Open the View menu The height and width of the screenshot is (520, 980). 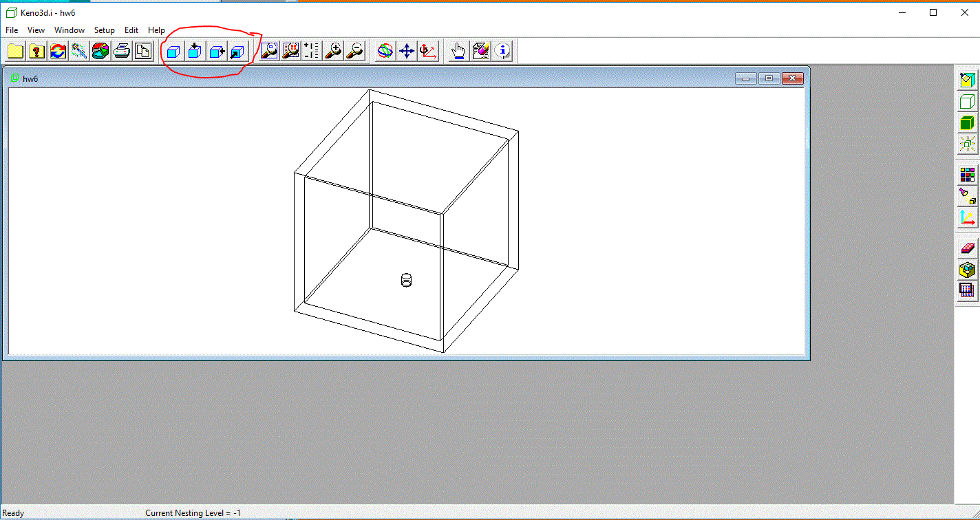tap(36, 30)
